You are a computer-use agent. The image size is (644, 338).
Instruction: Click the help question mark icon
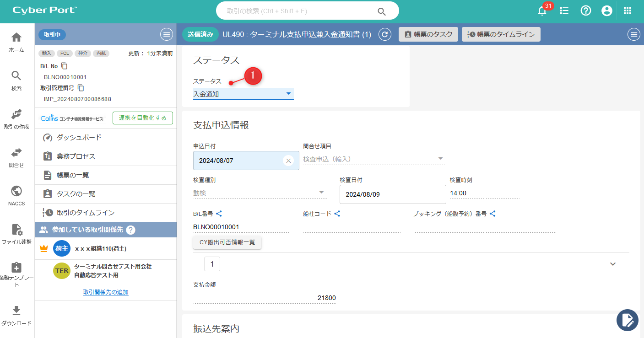pos(586,11)
